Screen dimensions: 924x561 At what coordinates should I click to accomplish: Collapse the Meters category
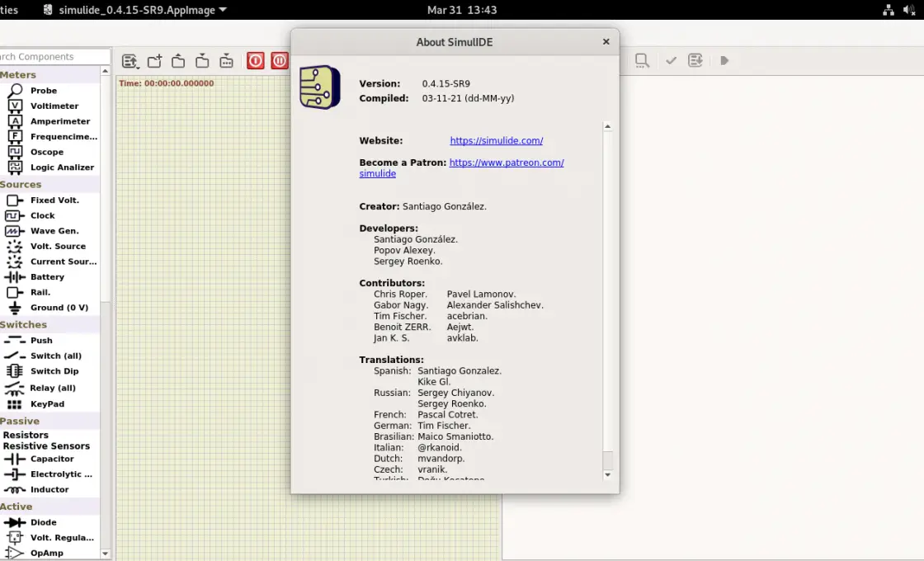point(17,75)
